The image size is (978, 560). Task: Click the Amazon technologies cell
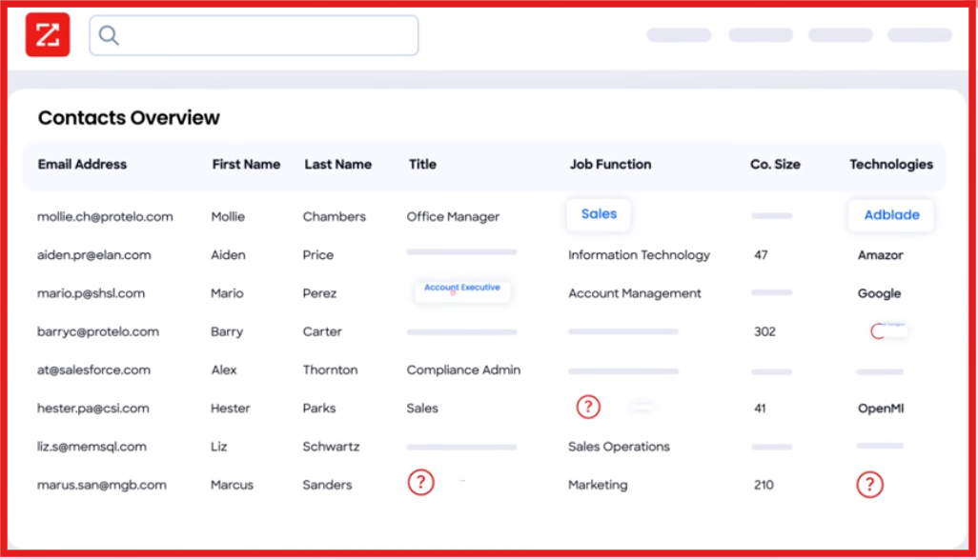click(x=880, y=255)
